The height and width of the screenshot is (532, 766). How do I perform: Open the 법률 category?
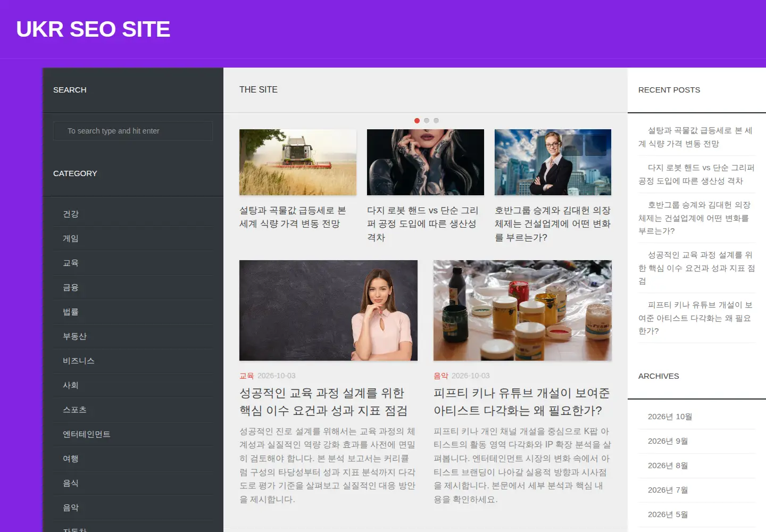click(71, 312)
